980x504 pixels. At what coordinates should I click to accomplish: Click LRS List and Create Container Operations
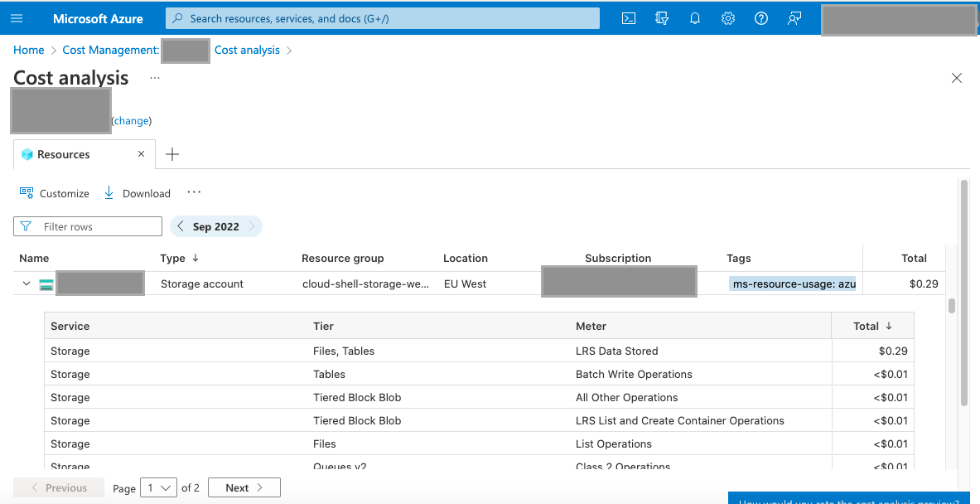(679, 420)
